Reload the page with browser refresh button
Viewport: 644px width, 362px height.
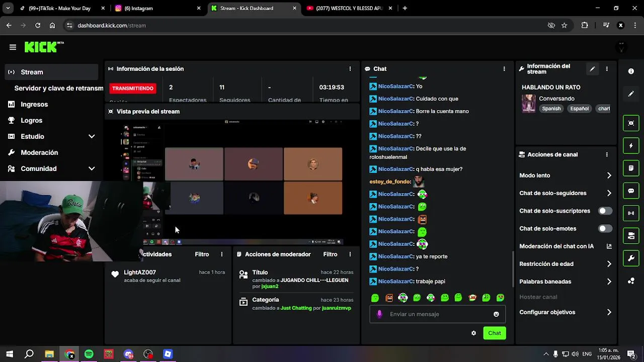38,25
